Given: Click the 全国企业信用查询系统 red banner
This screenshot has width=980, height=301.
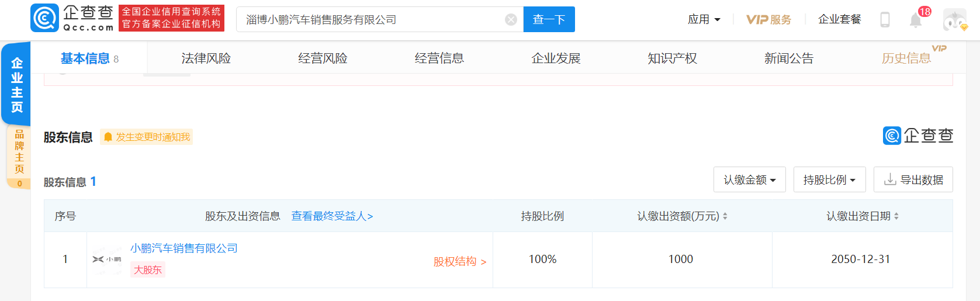Looking at the screenshot, I should point(172,18).
